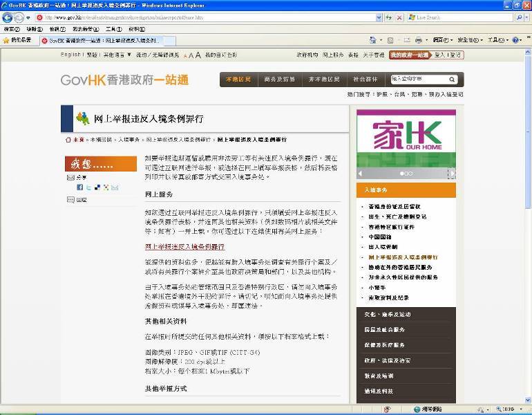This screenshot has width=532, height=415.
Task: Click the home icon in breadcrumb trail
Action: [68, 140]
